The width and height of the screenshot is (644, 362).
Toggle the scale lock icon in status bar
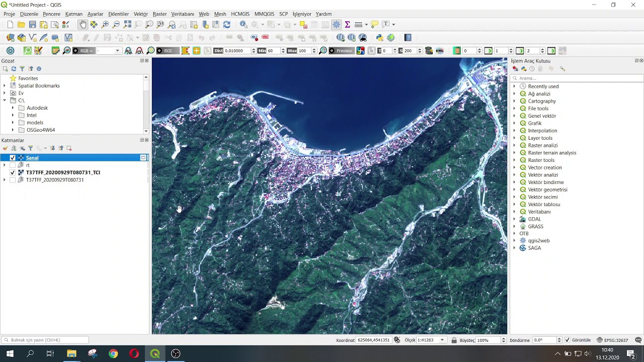(454, 340)
